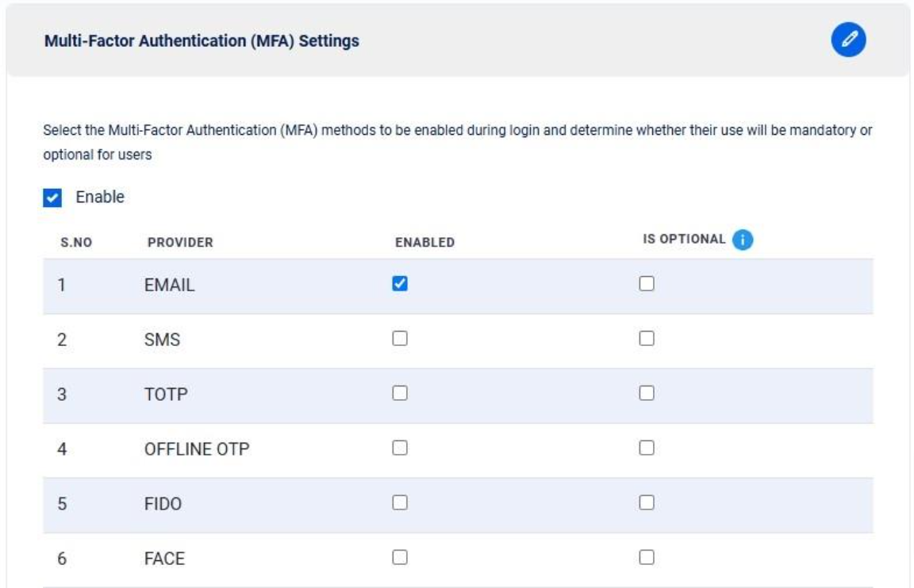Click the info icon beside Is Optional
The height and width of the screenshot is (588, 914).
click(742, 240)
